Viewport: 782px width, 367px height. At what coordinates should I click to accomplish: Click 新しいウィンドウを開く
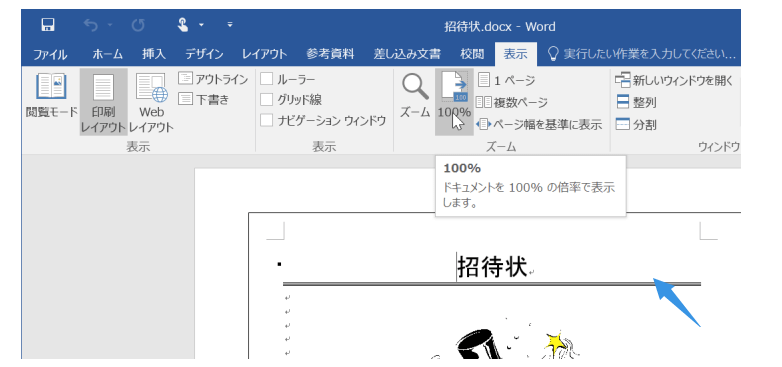point(674,80)
